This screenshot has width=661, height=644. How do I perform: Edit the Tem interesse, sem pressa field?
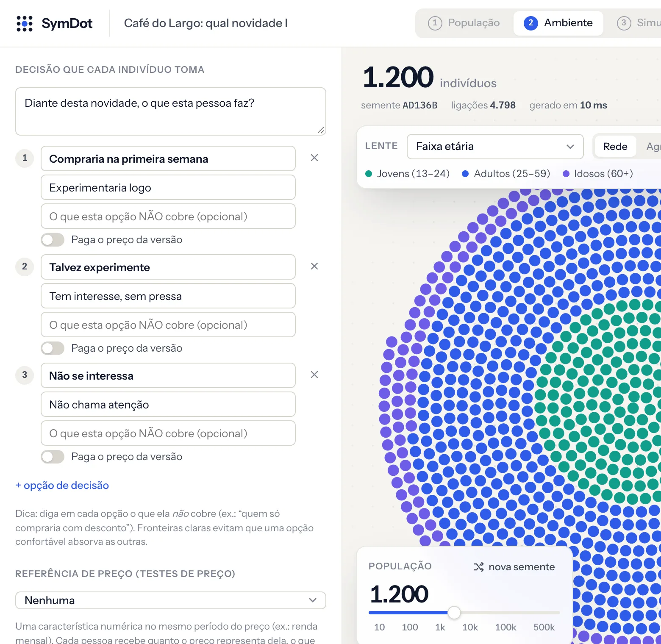click(x=168, y=296)
